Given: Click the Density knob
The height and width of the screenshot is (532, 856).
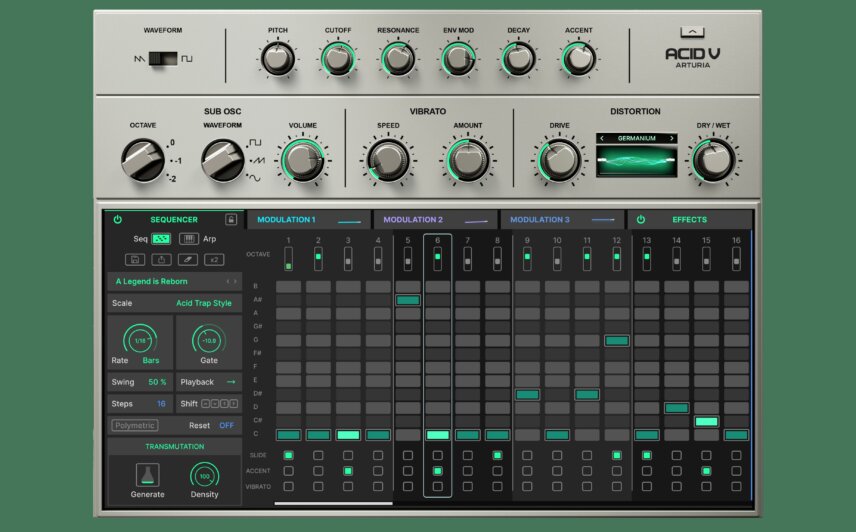Looking at the screenshot, I should pyautogui.click(x=204, y=476).
